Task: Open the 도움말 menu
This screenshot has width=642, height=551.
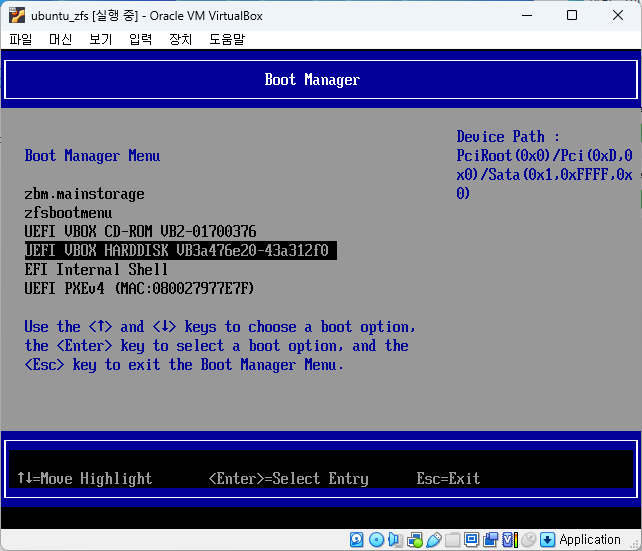Action: 227,39
